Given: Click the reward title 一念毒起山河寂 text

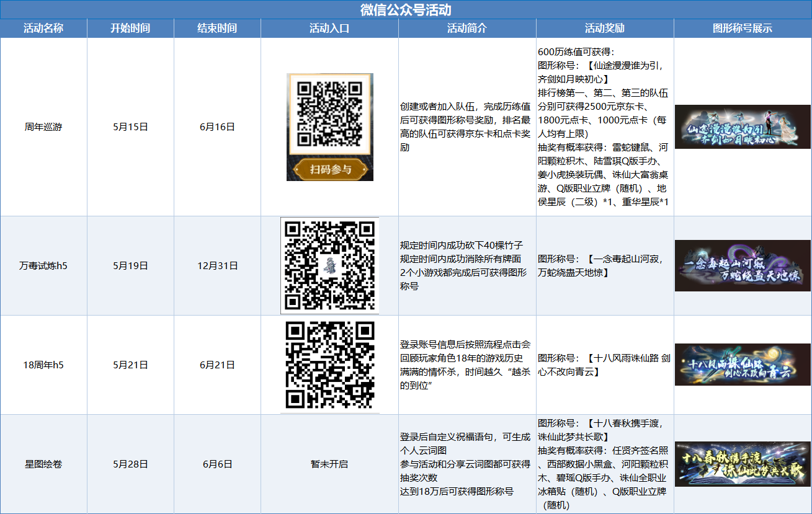Looking at the screenshot, I should point(600,265).
